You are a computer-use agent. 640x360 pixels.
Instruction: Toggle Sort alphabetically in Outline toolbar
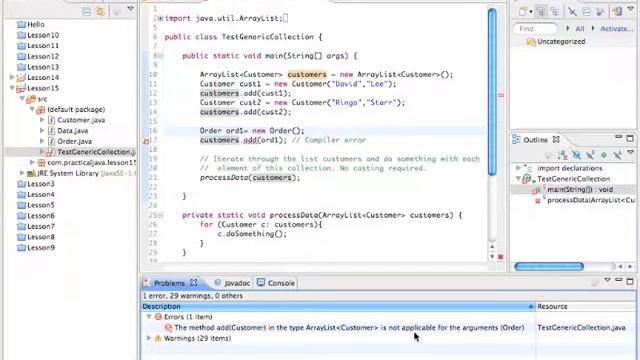(x=563, y=155)
